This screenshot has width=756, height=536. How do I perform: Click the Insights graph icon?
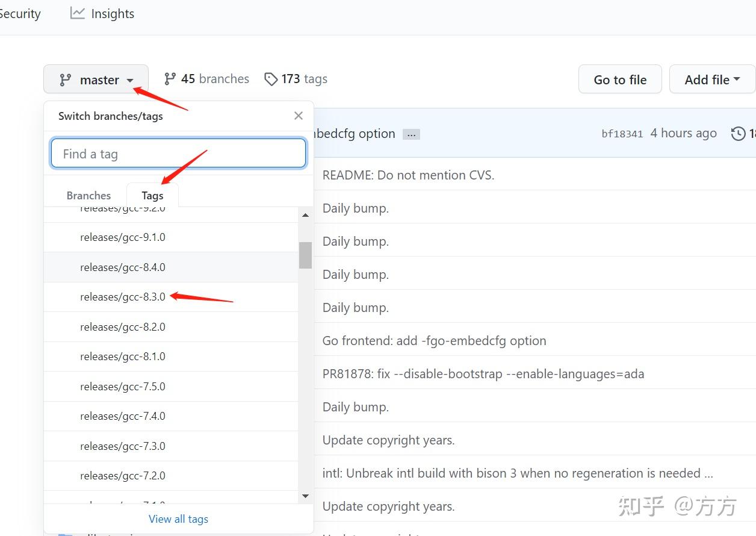pyautogui.click(x=77, y=13)
